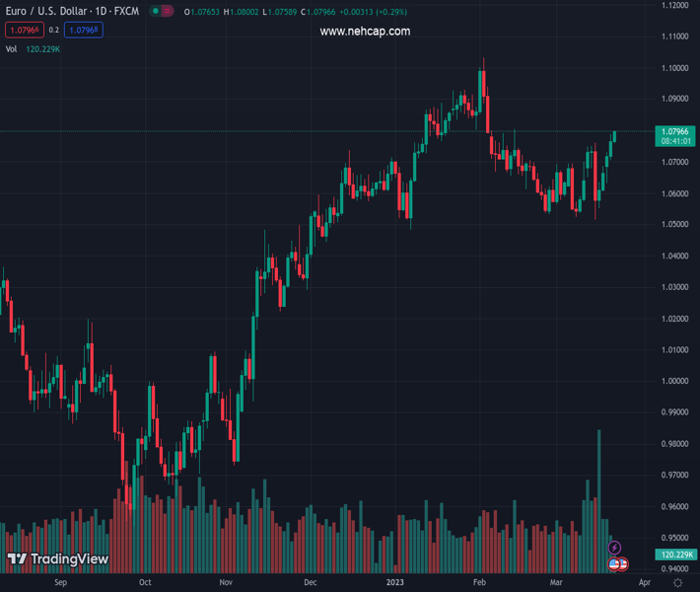Click the Feb label on time axis

479,583
